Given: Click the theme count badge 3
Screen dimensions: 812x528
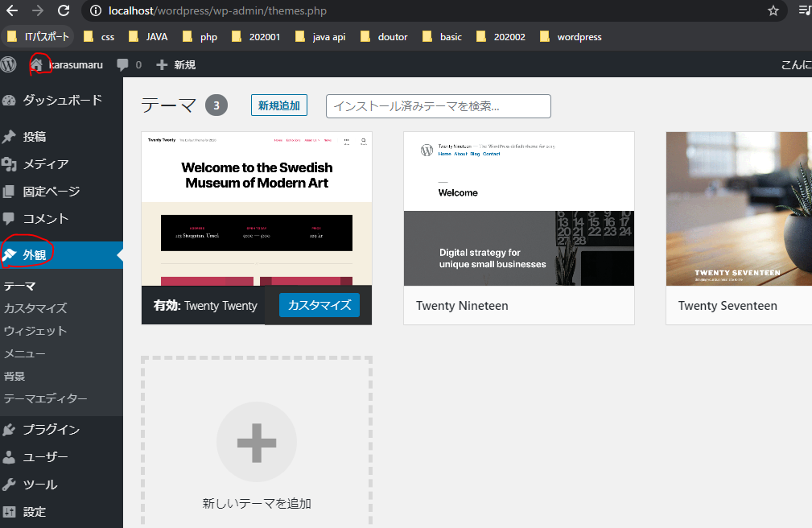Looking at the screenshot, I should [x=216, y=105].
